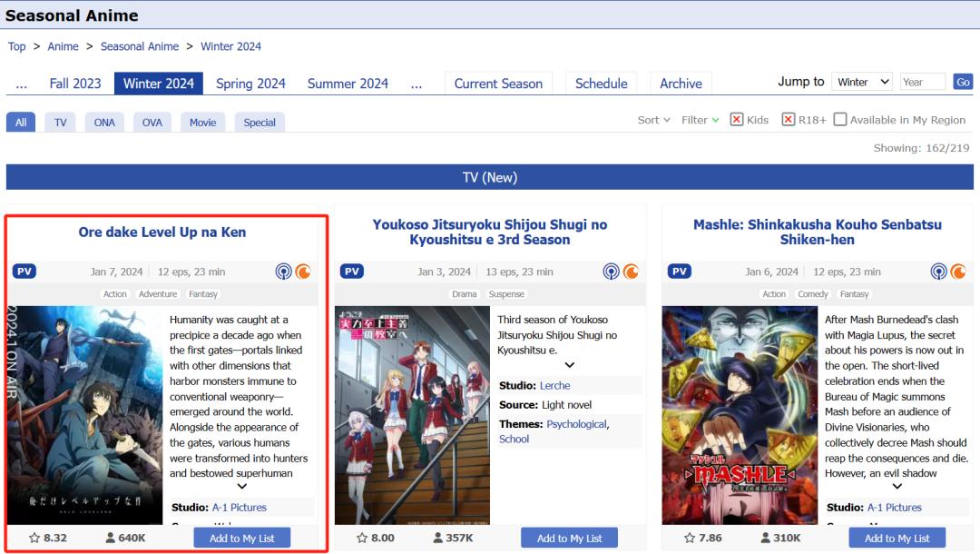Click Winter 2024 breadcrumb link
The image size is (980, 554).
coord(230,46)
